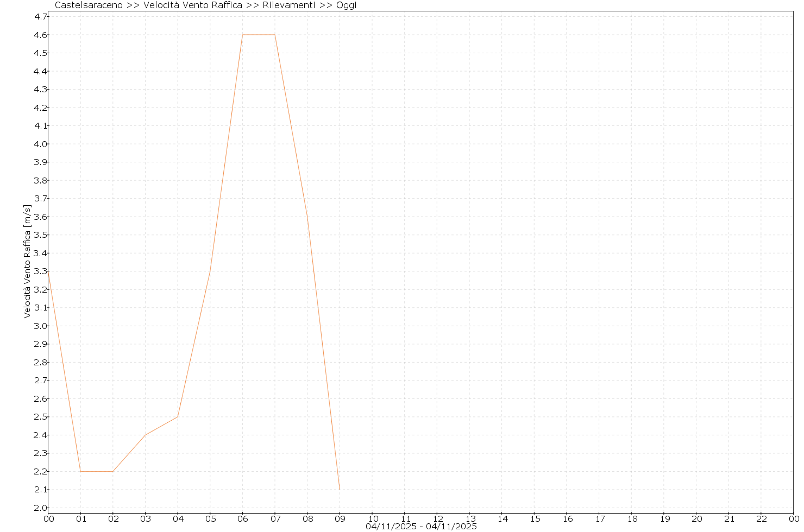804x532 pixels.
Task: Click the Oggi word in the title
Action: [346, 5]
